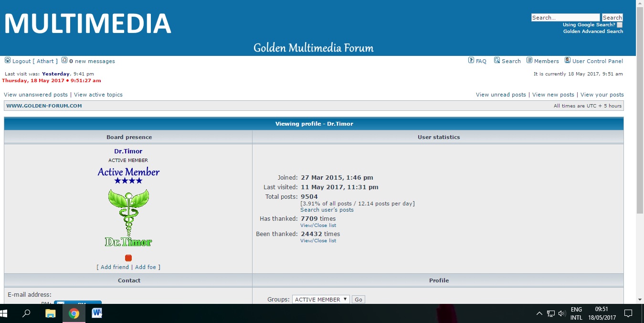Click the Logout icon beside Athart
The image size is (644, 323).
pos(8,60)
